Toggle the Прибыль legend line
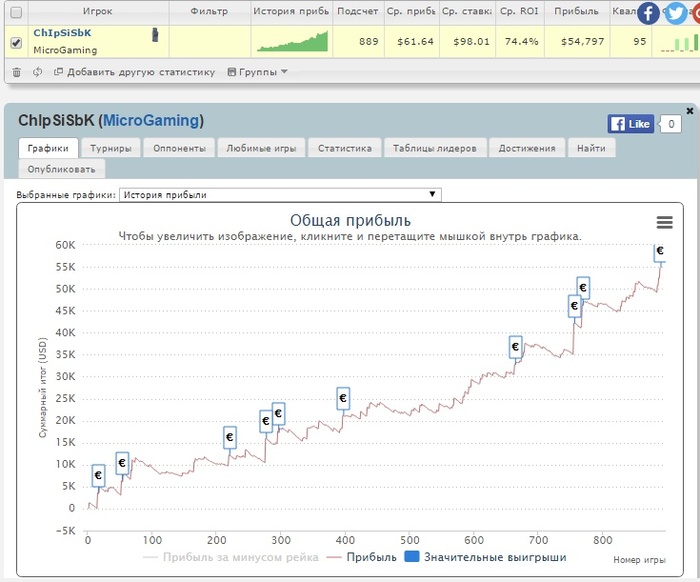The height and width of the screenshot is (582, 700). tap(362, 557)
